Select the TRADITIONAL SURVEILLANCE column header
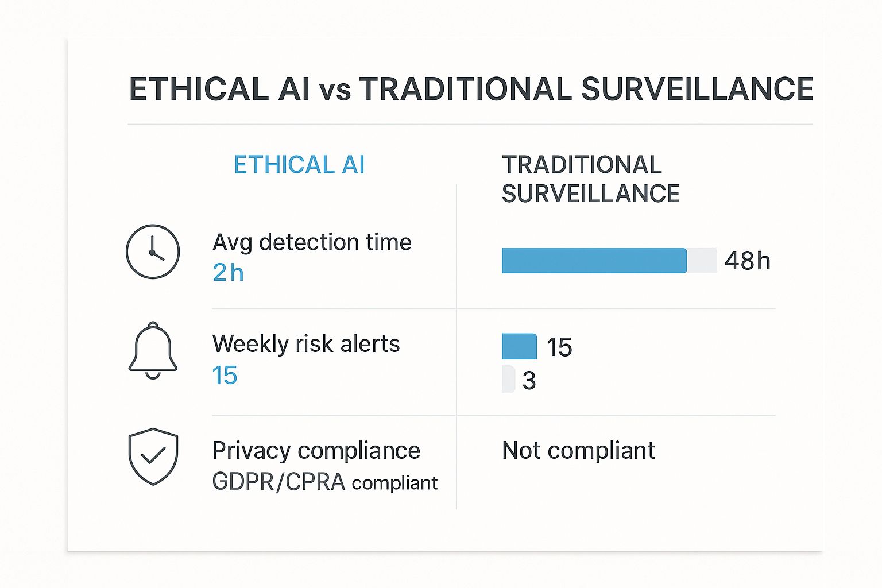Viewport: 882px width, 588px height. 590,179
